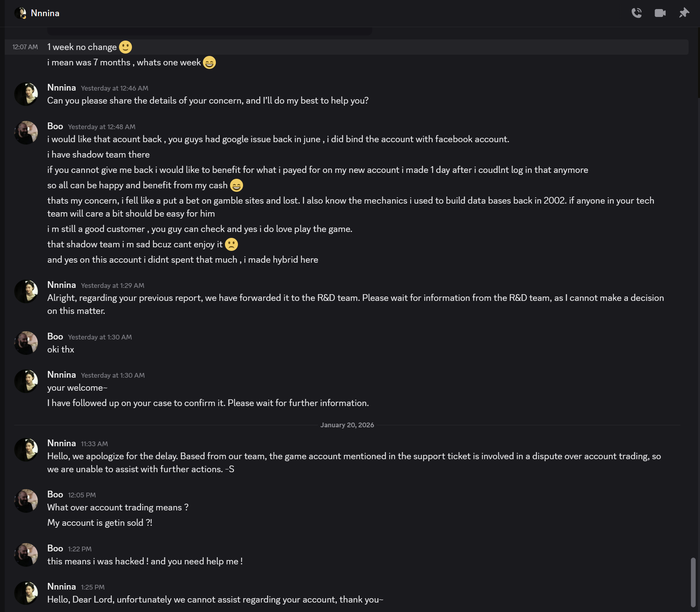Click Nnnina username on 1:25 PM message
The image size is (700, 612).
pyautogui.click(x=61, y=587)
